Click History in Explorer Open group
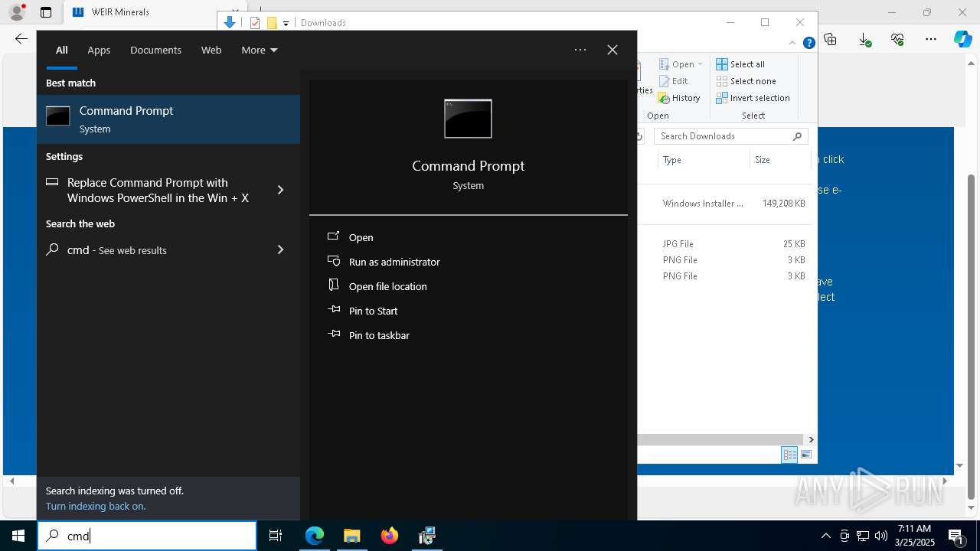Screen dimensions: 980x551 [679, 98]
